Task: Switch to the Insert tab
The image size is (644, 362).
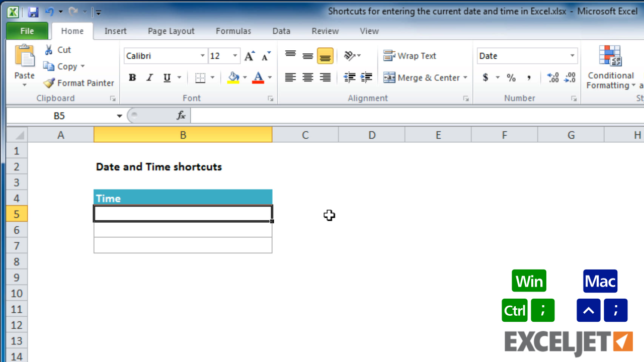Action: click(116, 31)
